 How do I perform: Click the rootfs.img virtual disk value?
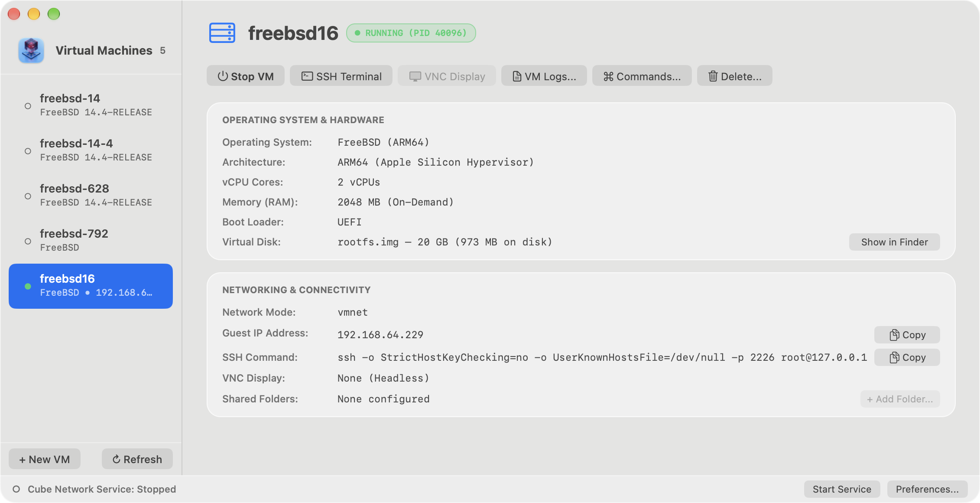(445, 242)
